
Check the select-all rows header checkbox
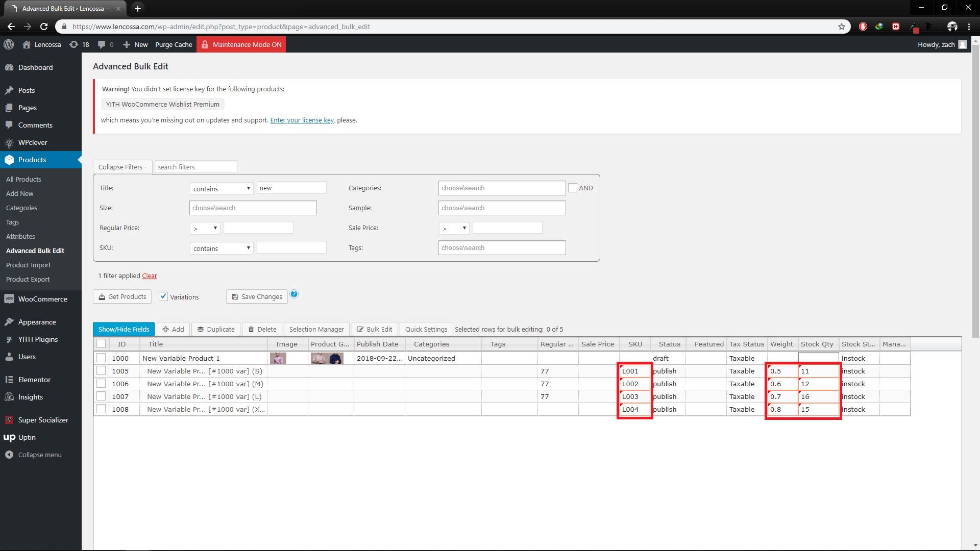point(101,344)
